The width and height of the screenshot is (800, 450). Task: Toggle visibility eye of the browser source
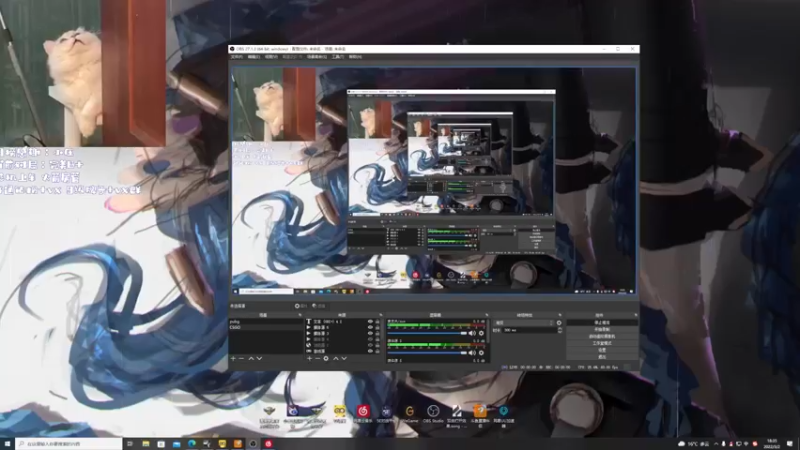(x=370, y=345)
